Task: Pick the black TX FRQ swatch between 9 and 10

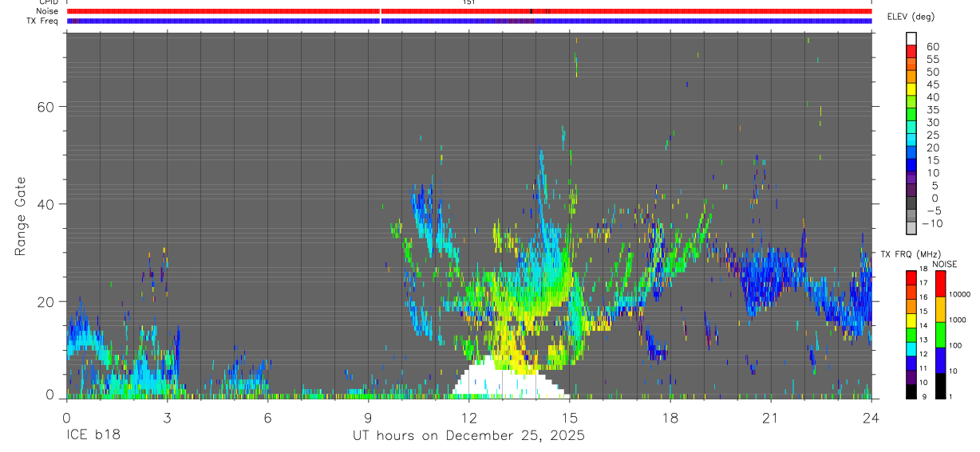Action: tap(911, 391)
